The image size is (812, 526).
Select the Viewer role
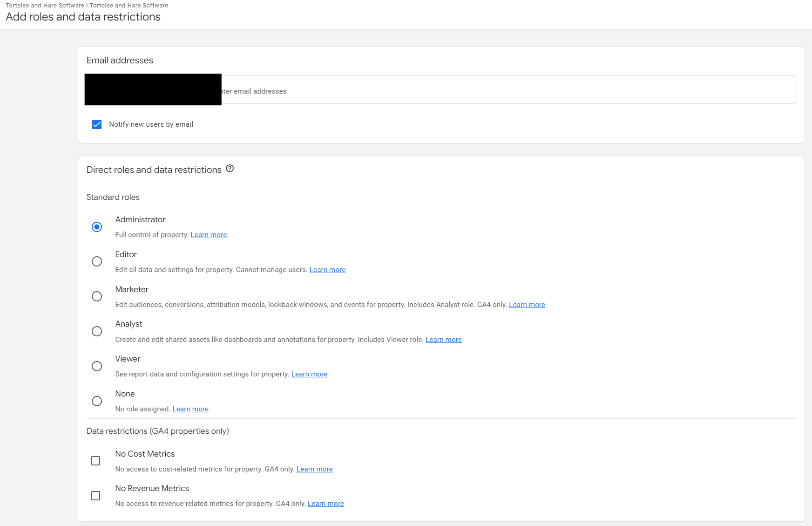click(96, 366)
